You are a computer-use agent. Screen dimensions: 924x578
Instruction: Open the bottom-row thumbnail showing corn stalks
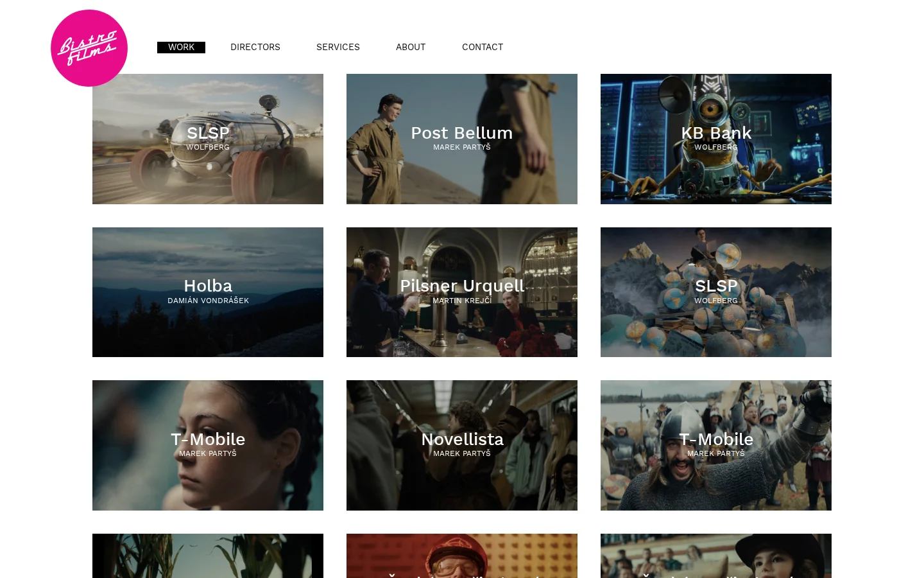[208, 556]
